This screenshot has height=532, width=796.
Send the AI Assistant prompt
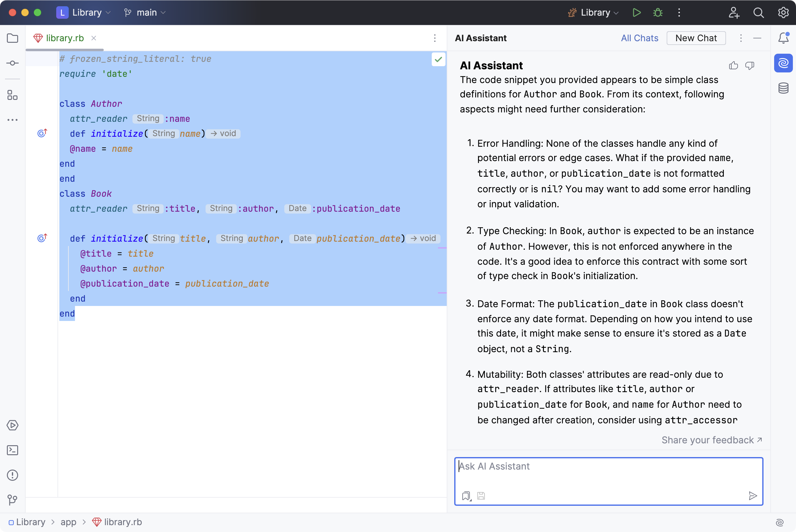[753, 496]
